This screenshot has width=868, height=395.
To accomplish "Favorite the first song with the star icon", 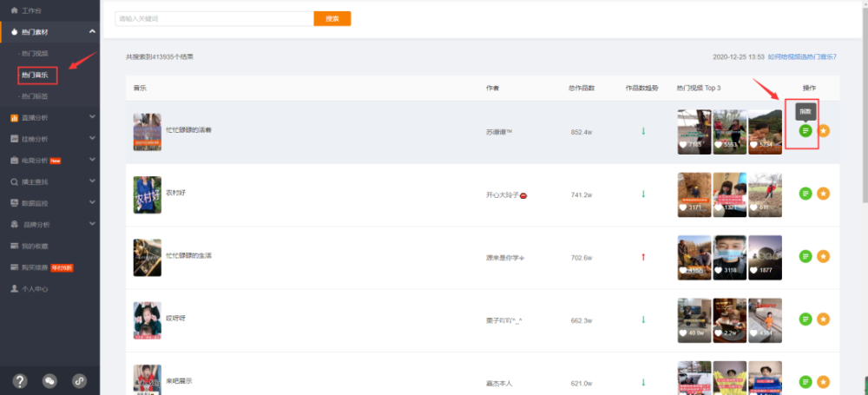I will 824,131.
